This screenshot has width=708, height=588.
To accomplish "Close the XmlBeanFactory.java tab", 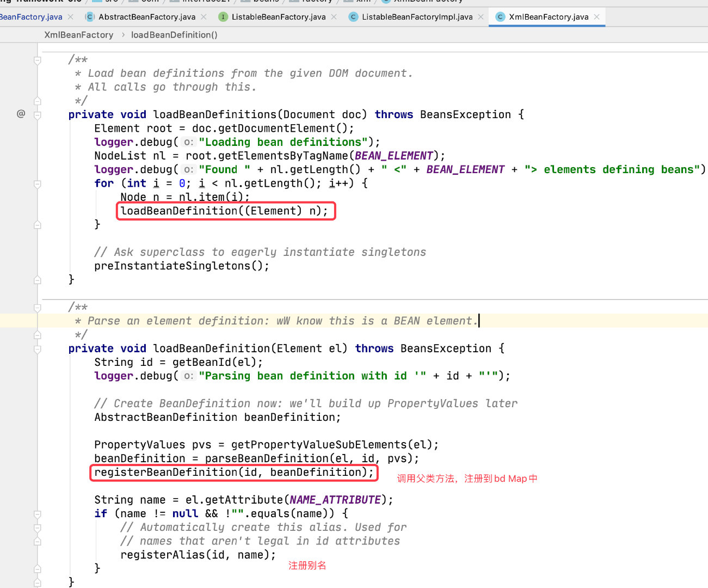I will [x=596, y=17].
